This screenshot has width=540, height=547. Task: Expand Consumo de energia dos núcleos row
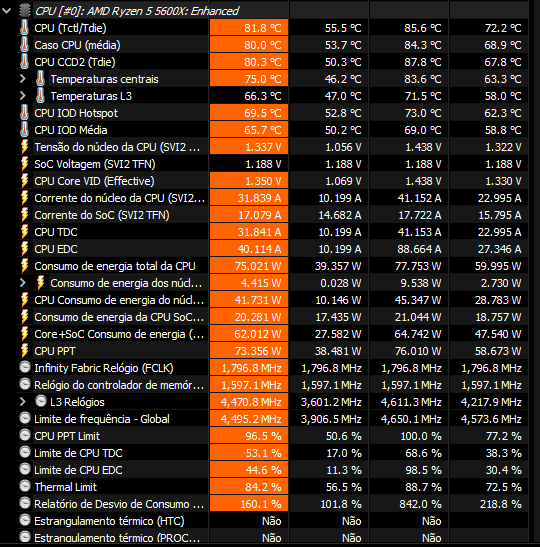(23, 283)
